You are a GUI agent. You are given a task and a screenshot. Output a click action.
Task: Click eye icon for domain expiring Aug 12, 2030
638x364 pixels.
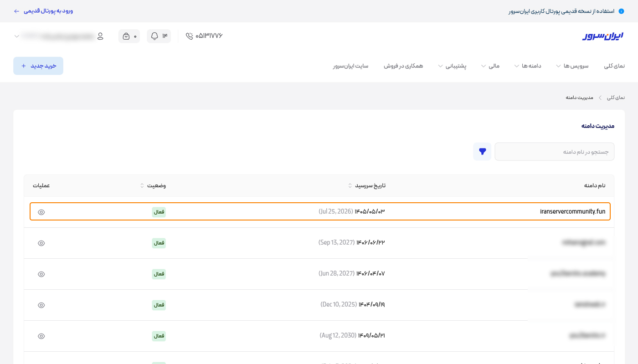(41, 336)
